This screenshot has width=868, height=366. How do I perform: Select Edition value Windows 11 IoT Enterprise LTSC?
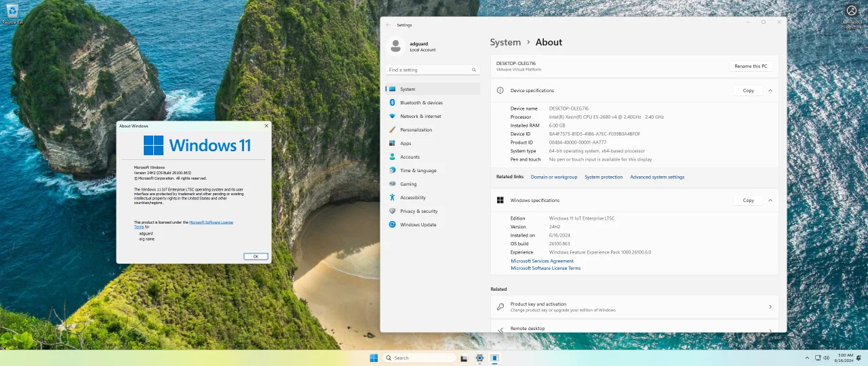(582, 218)
